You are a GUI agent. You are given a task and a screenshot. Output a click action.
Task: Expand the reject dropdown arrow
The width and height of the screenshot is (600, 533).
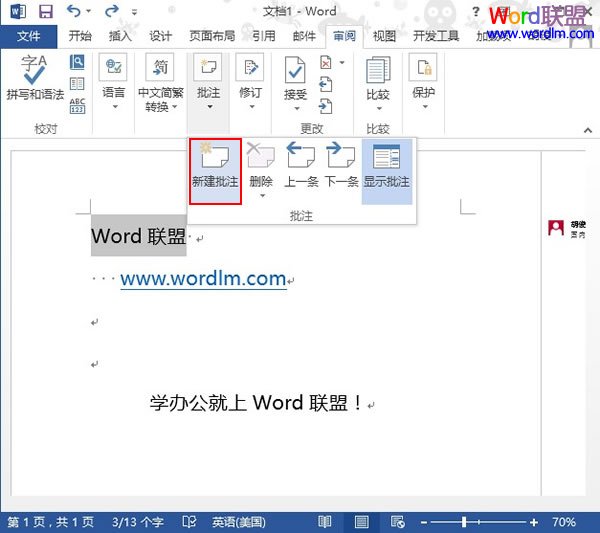click(342, 62)
